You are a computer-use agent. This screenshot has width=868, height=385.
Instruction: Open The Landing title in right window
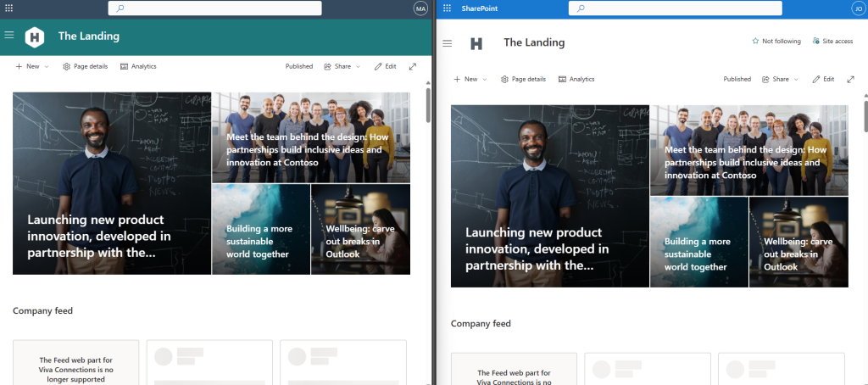534,42
